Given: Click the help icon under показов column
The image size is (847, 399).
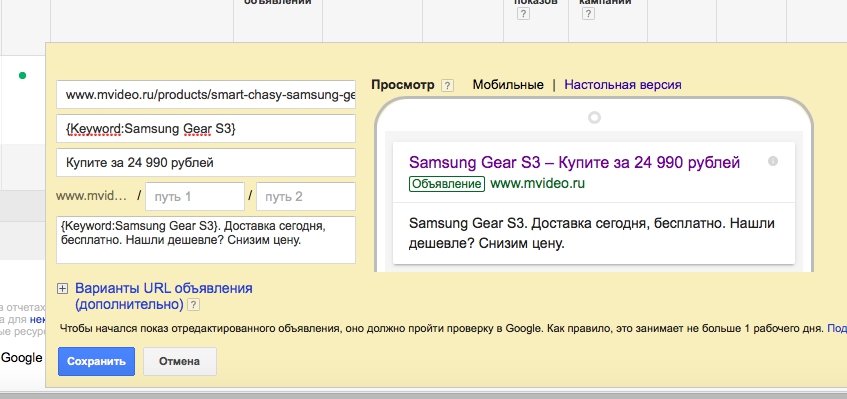Looking at the screenshot, I should coord(523,14).
